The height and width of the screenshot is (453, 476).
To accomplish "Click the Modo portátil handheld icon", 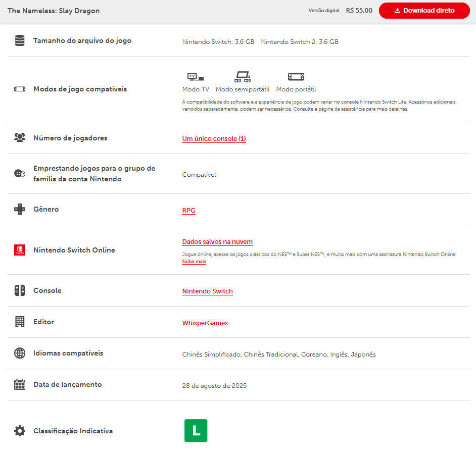I will coord(296,77).
